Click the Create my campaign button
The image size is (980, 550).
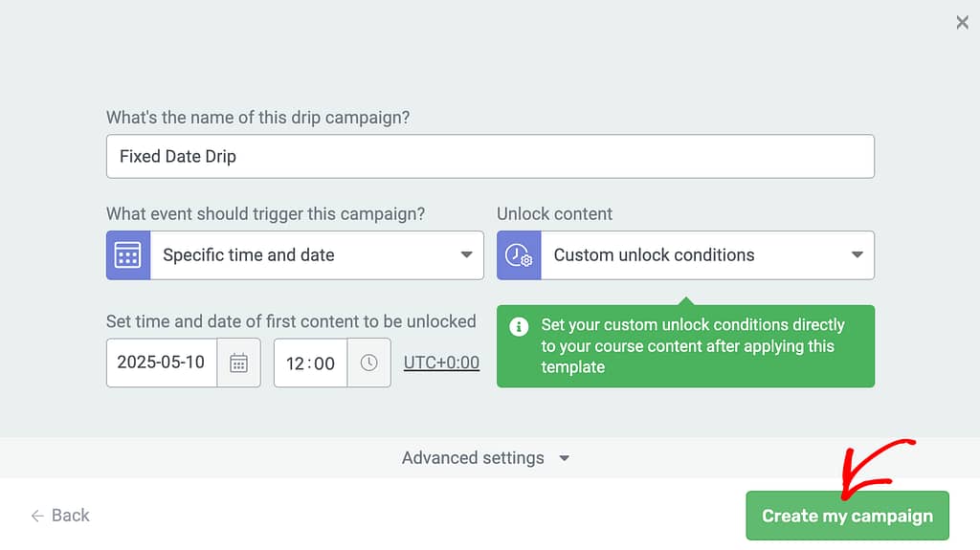tap(848, 516)
